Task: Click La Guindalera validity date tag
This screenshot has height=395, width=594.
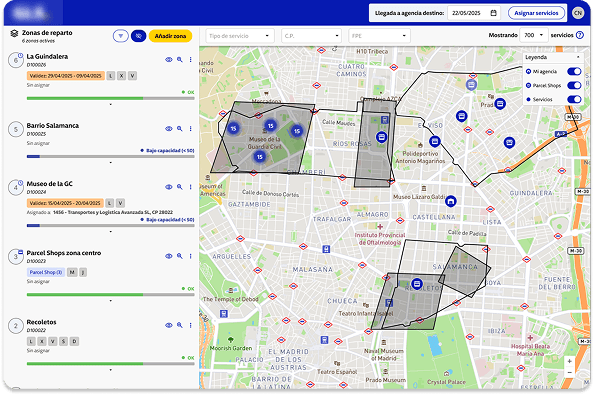Action: click(66, 76)
